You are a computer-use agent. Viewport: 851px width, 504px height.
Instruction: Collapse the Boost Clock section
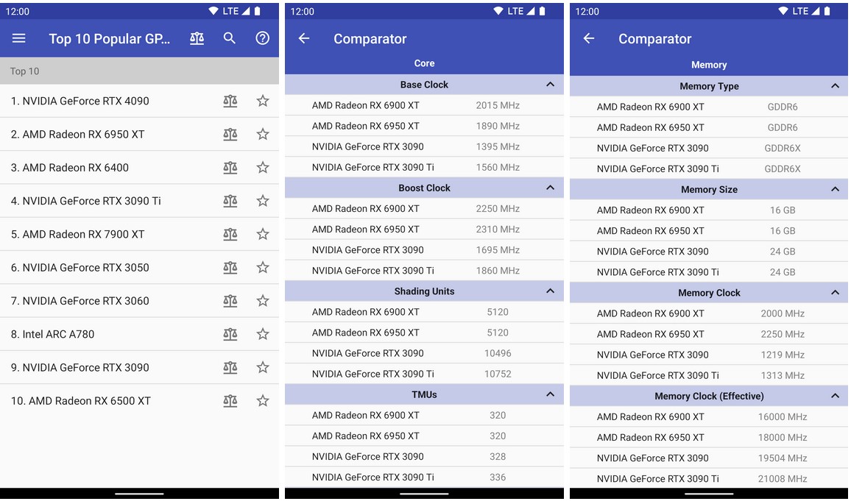[x=550, y=188]
